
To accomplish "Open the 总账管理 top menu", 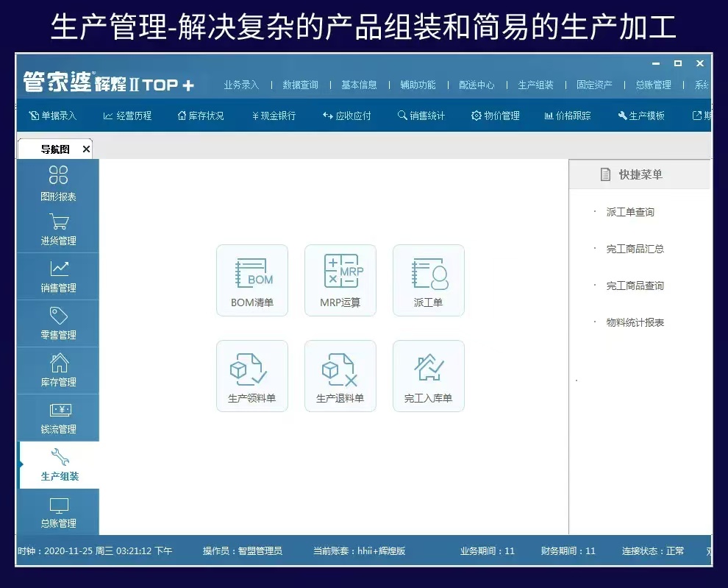I will pyautogui.click(x=653, y=85).
